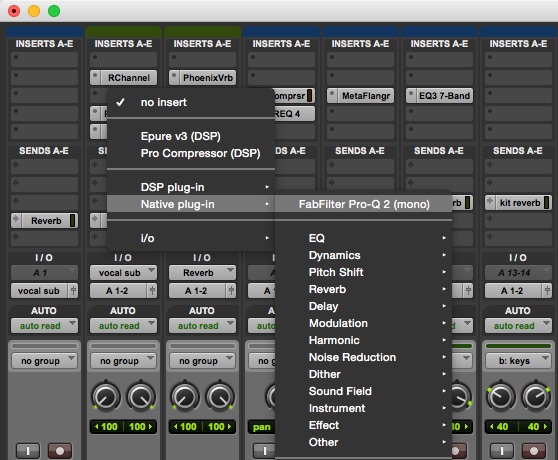Open 'vocal sub' input selector dropdown
This screenshot has width=558, height=460.
point(123,273)
